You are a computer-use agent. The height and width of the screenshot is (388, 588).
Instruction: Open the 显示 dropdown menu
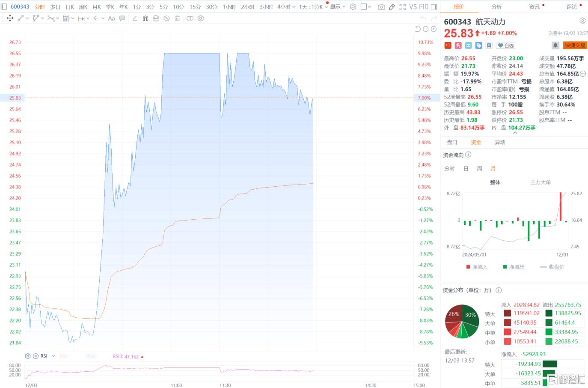(337, 7)
